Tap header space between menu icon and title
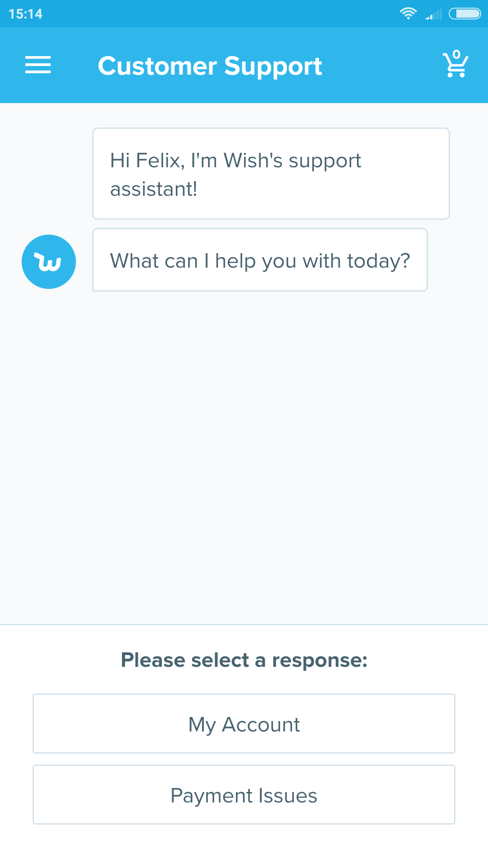 click(x=75, y=66)
